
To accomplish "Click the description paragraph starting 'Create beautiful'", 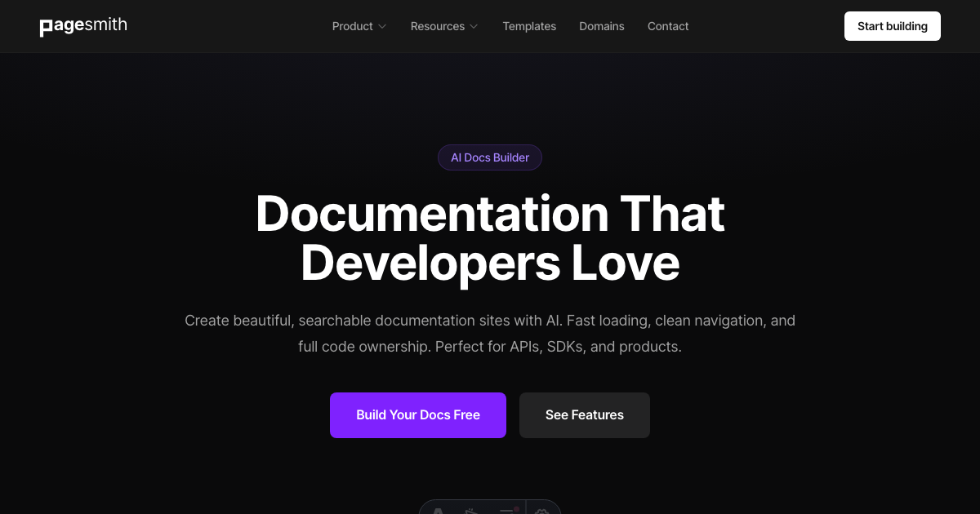I will [x=490, y=334].
